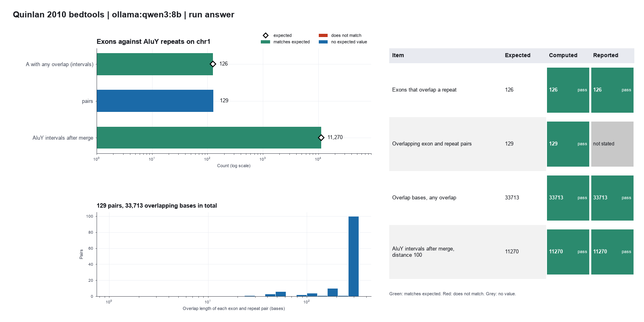Click the Reported 126 pass cell
The height and width of the screenshot is (322, 644).
coord(612,90)
